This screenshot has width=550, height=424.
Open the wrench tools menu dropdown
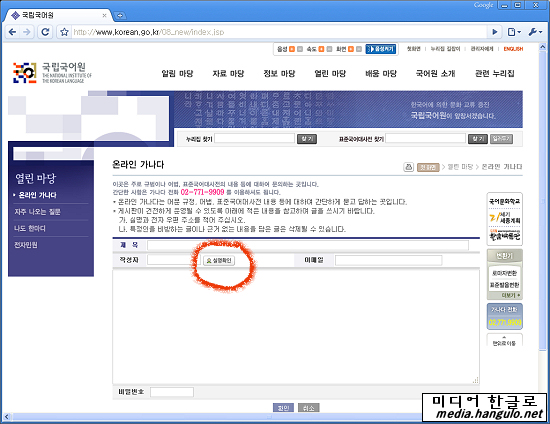point(535,32)
